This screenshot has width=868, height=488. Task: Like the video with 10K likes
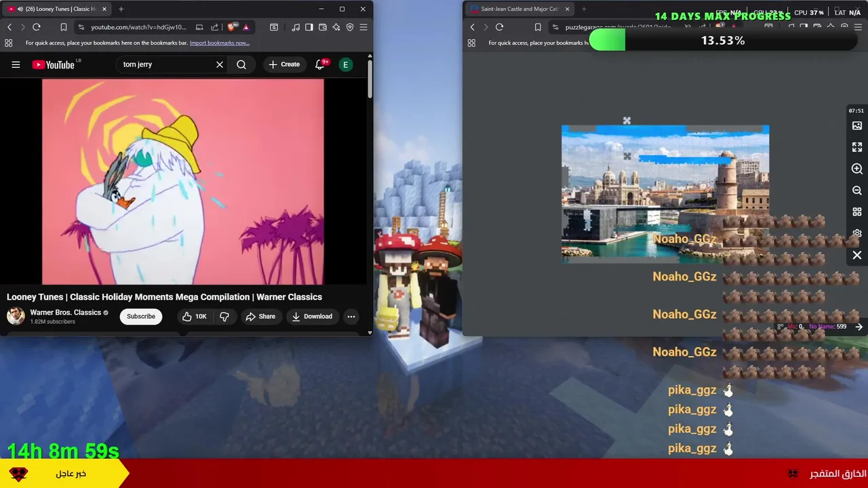point(194,317)
